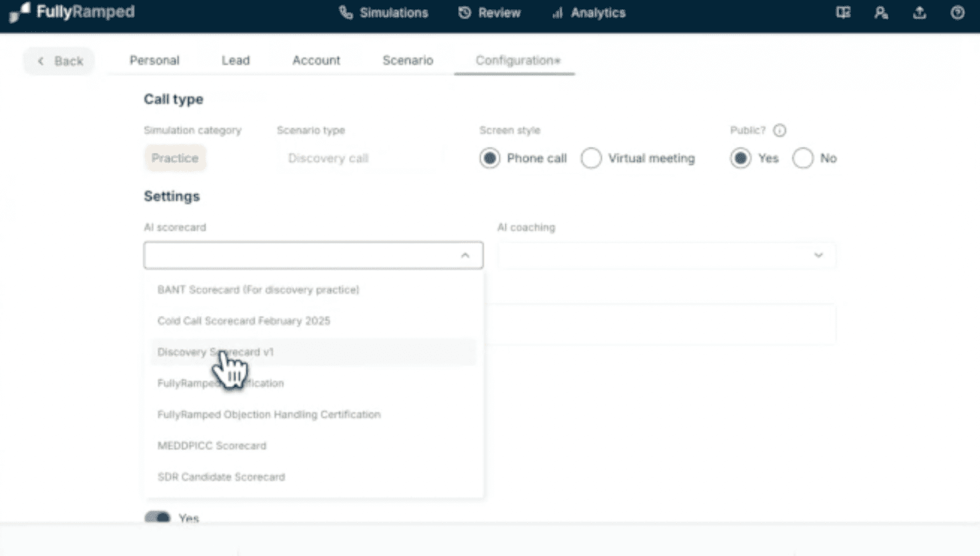Toggle the Yes switch at bottom

click(158, 517)
